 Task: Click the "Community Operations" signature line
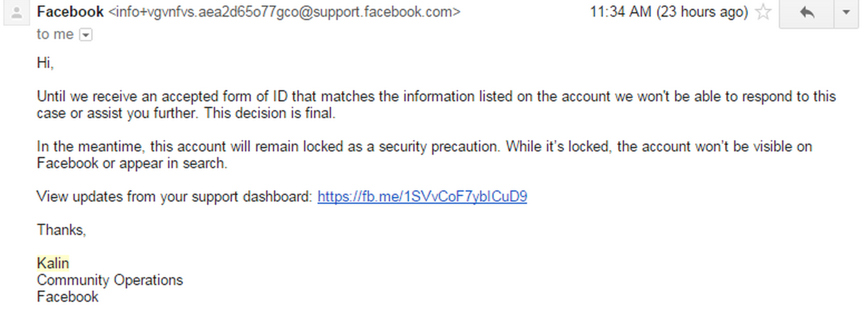tap(110, 280)
